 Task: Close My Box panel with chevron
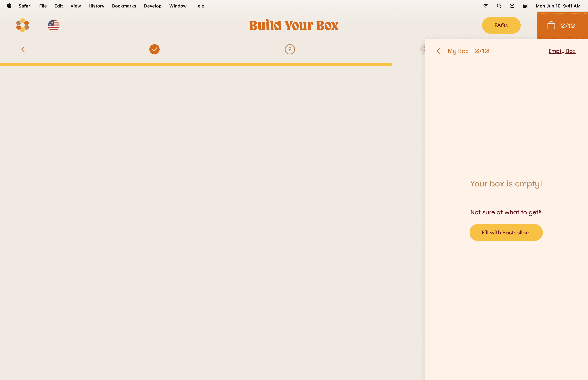pyautogui.click(x=438, y=51)
